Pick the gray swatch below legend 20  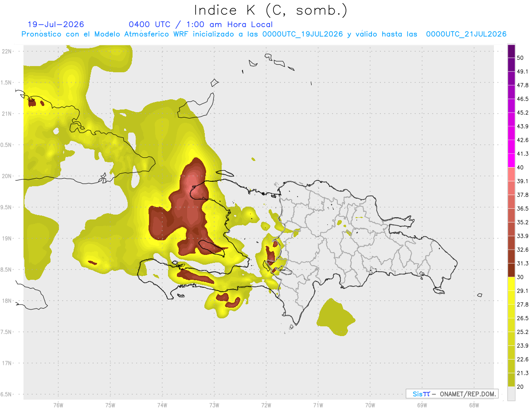point(512,394)
